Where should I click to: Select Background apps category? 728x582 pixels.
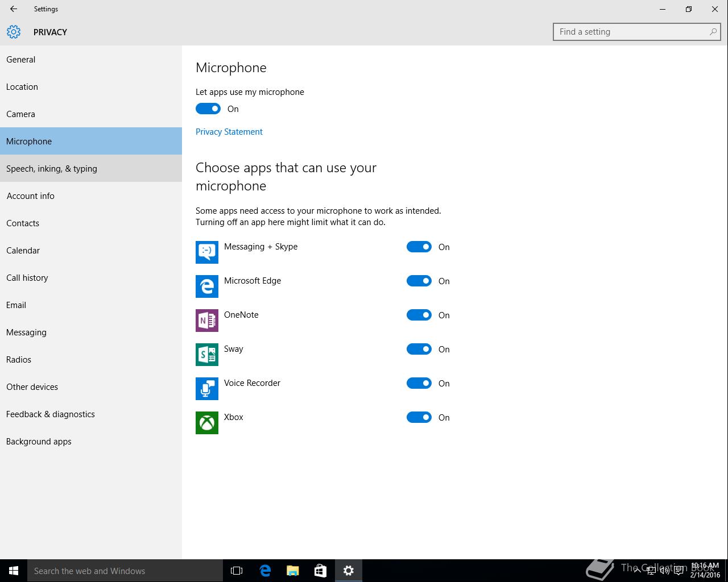tap(91, 441)
